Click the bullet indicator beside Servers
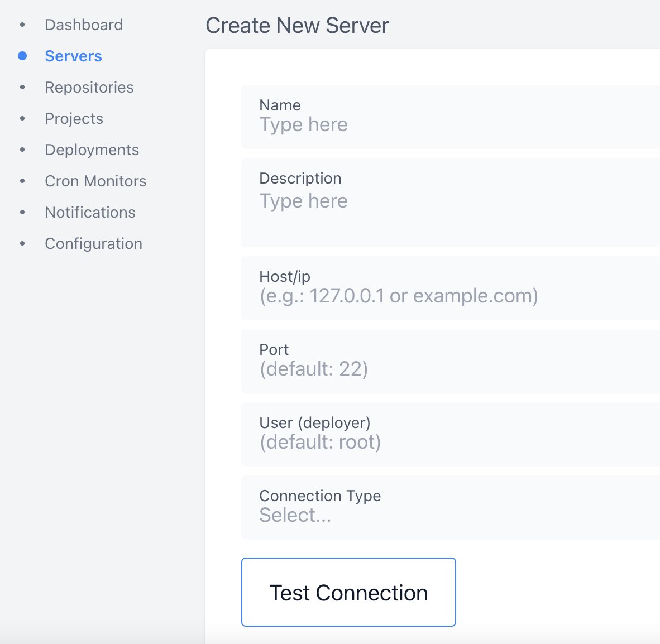The image size is (660, 644). 22,56
